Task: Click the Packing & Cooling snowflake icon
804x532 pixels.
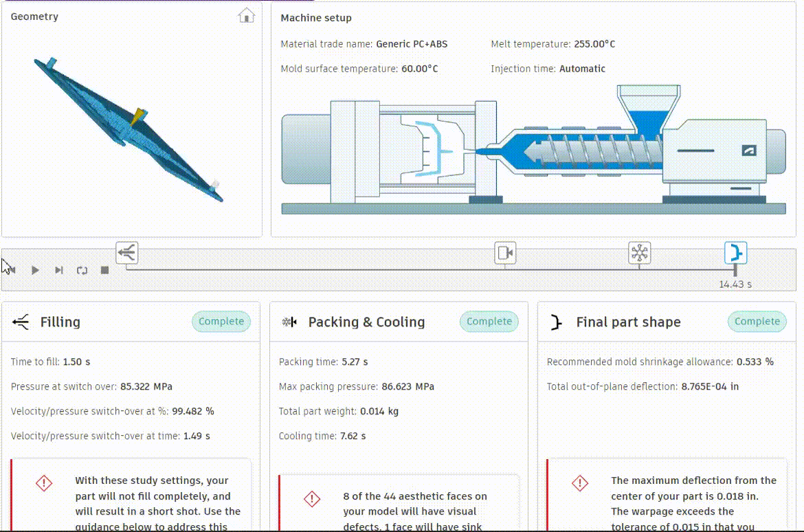Action: coord(289,322)
